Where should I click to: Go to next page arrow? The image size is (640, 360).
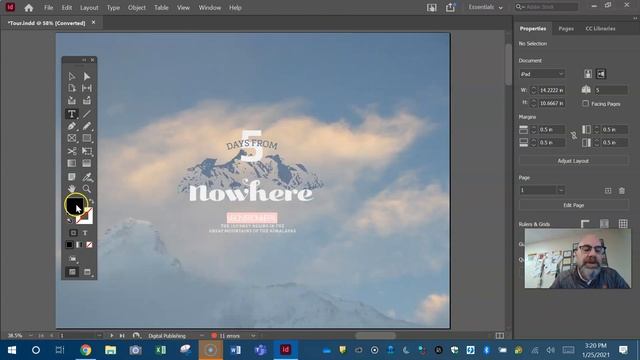pyautogui.click(x=112, y=336)
